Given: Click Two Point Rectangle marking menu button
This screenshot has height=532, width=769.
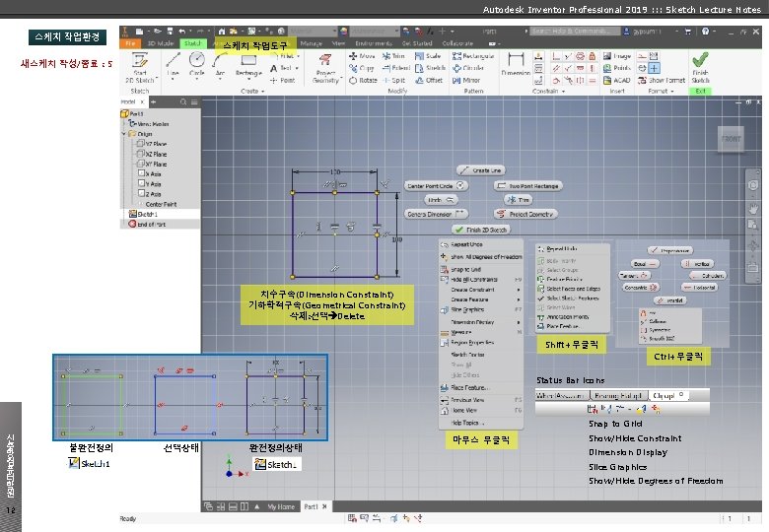Looking at the screenshot, I should tap(528, 185).
